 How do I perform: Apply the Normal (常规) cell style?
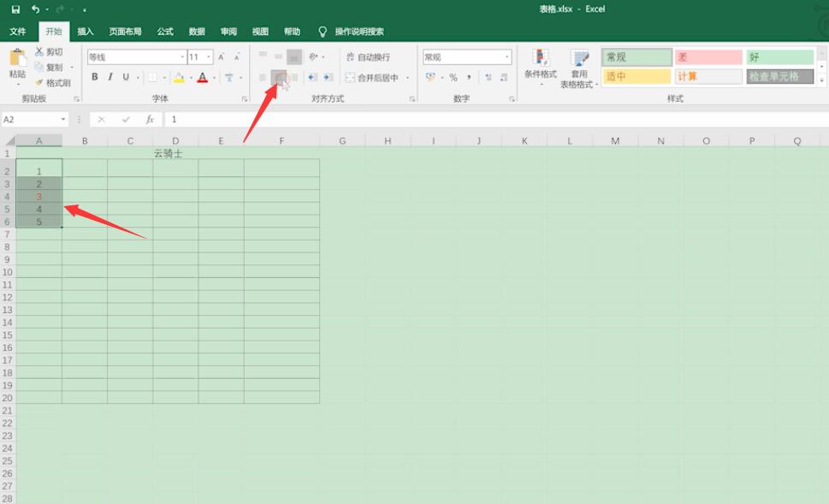[637, 56]
